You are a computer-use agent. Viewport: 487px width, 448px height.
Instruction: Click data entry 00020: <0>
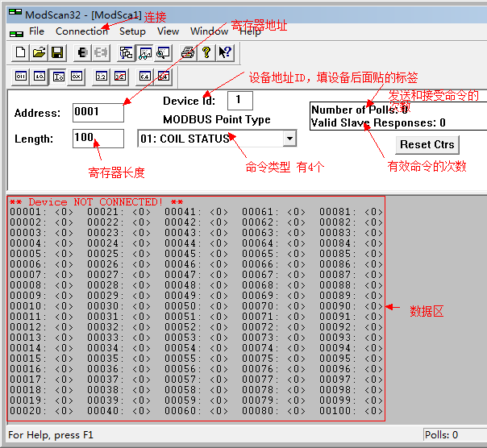pyautogui.click(x=41, y=411)
